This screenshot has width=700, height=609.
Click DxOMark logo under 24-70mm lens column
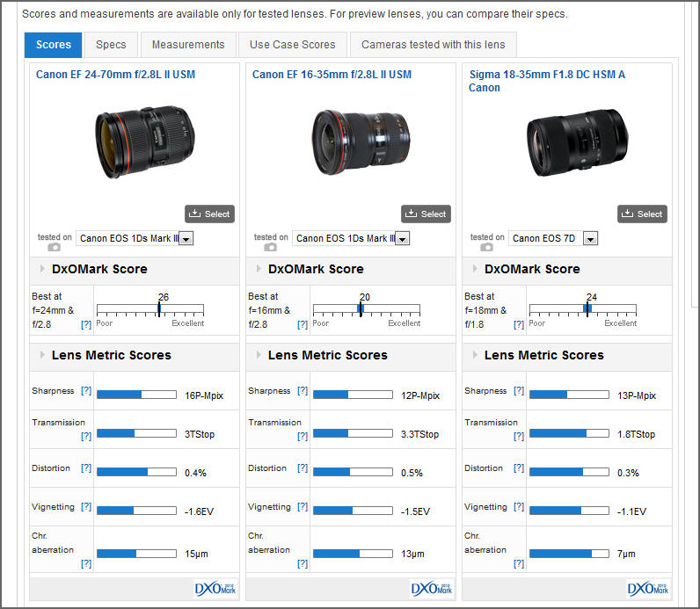[215, 589]
